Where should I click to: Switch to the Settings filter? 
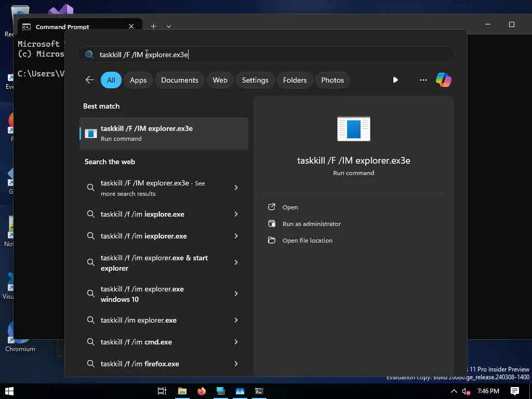(255, 80)
